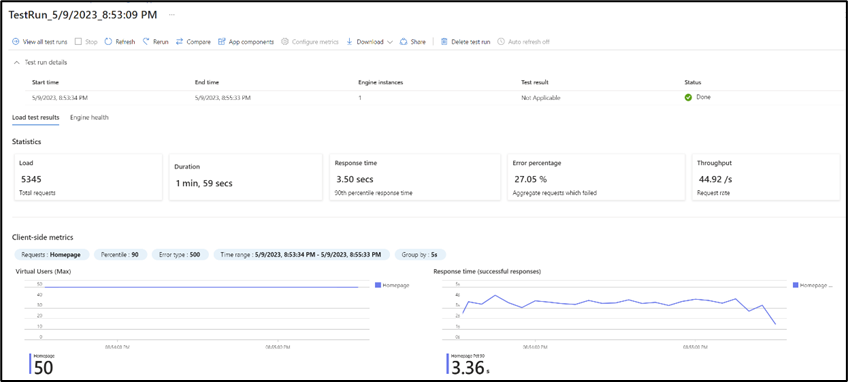Open the Time range filter pill
848x382 pixels.
click(302, 255)
